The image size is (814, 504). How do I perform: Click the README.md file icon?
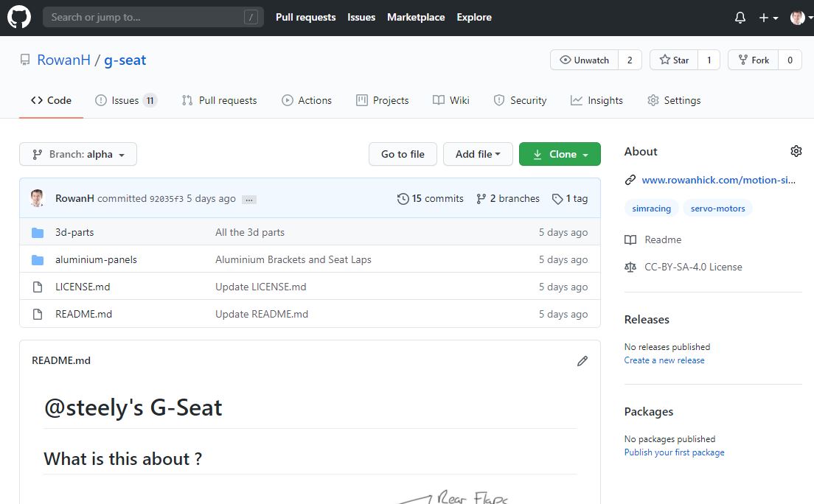(x=38, y=314)
